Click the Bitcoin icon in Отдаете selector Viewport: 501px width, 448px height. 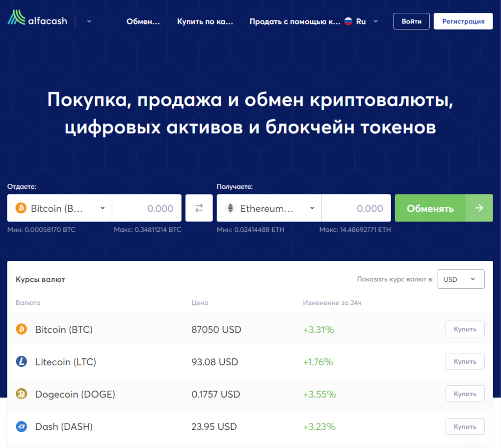pyautogui.click(x=21, y=208)
